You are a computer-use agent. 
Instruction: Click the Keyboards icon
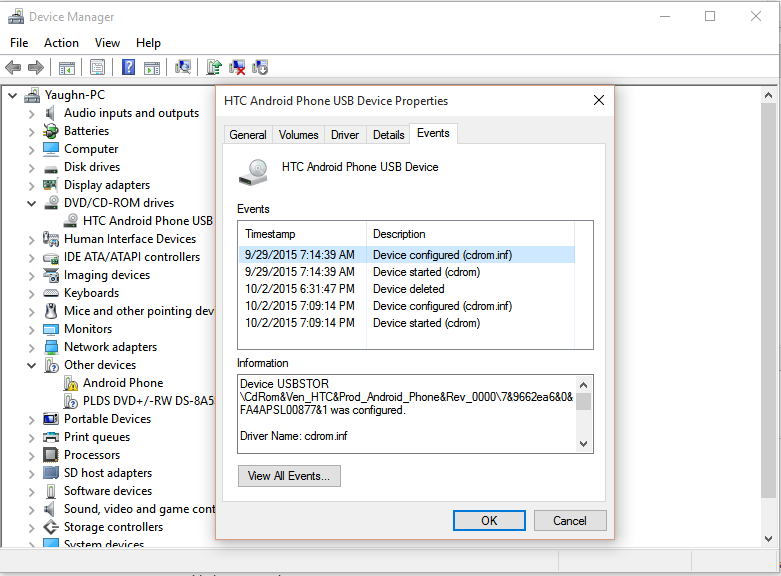pyautogui.click(x=51, y=292)
